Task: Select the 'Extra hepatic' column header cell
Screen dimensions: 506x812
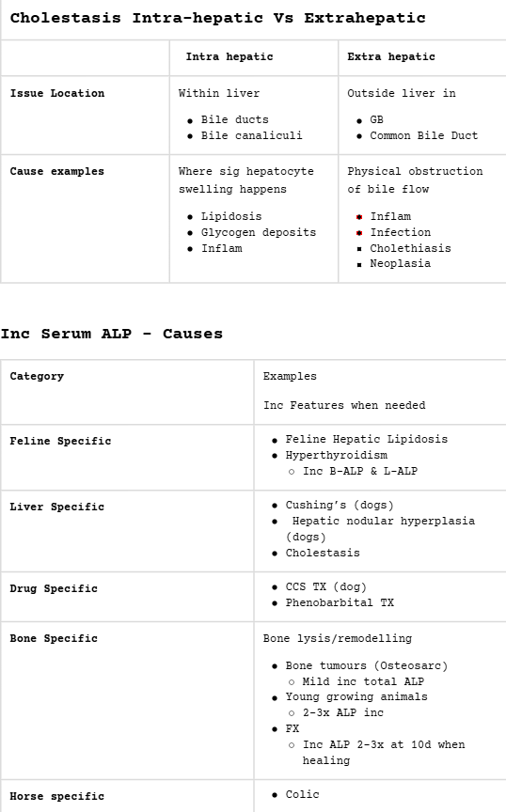Action: (x=422, y=57)
